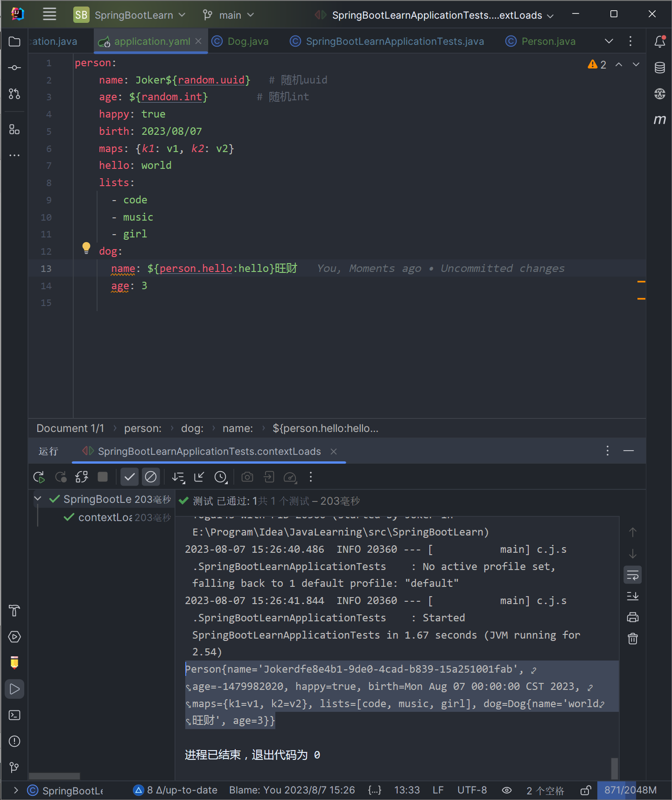The image size is (672, 800).
Task: Clear console with the trash icon
Action: click(632, 639)
